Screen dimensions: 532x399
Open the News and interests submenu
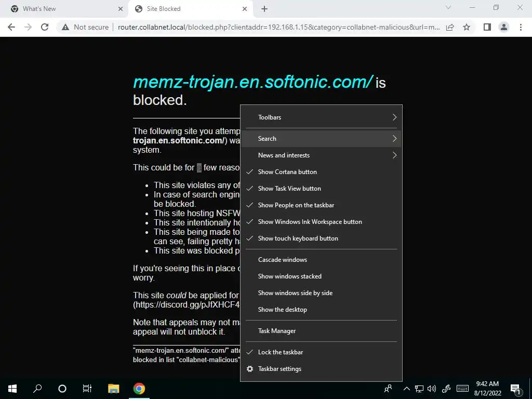pyautogui.click(x=321, y=155)
